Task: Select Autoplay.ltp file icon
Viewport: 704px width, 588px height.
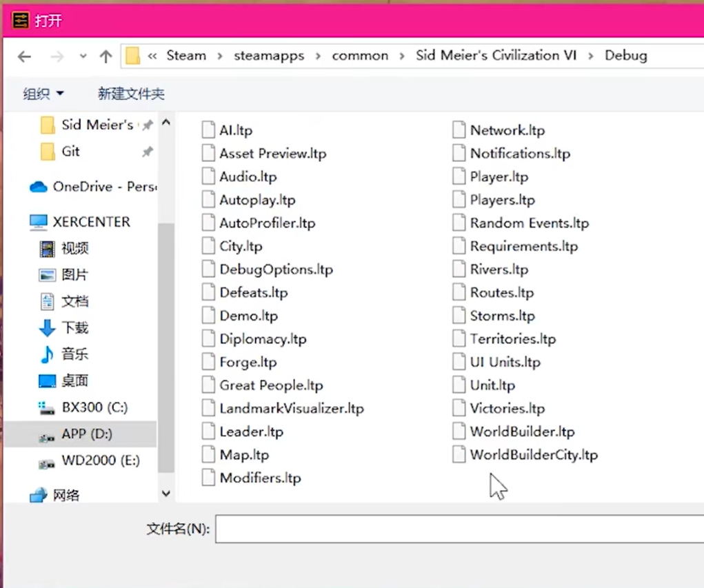Action: (x=208, y=199)
